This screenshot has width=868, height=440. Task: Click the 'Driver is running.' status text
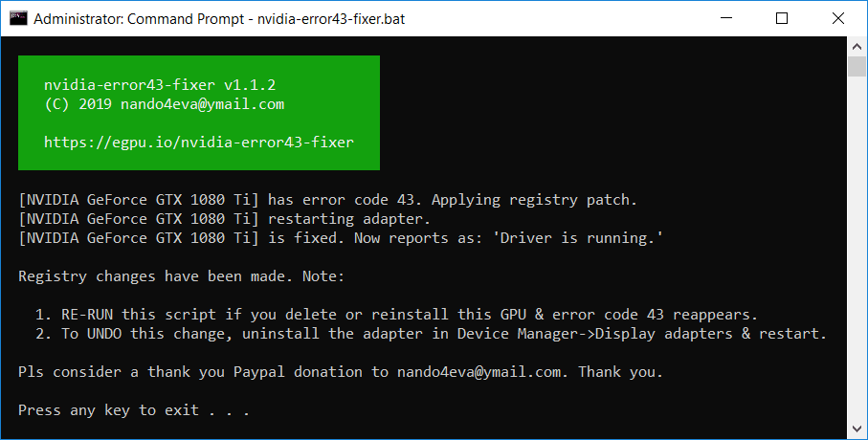point(581,238)
